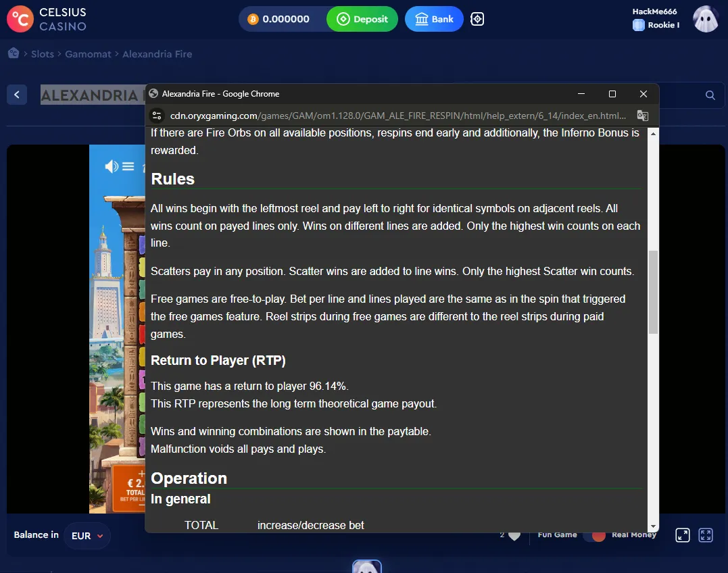This screenshot has width=728, height=573.
Task: Click the Bitcoin coin icon in balance
Action: (x=253, y=19)
